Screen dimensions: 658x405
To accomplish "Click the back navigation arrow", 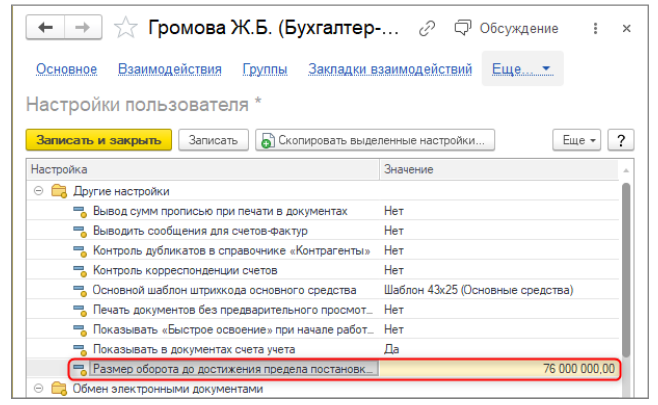I will [x=45, y=27].
